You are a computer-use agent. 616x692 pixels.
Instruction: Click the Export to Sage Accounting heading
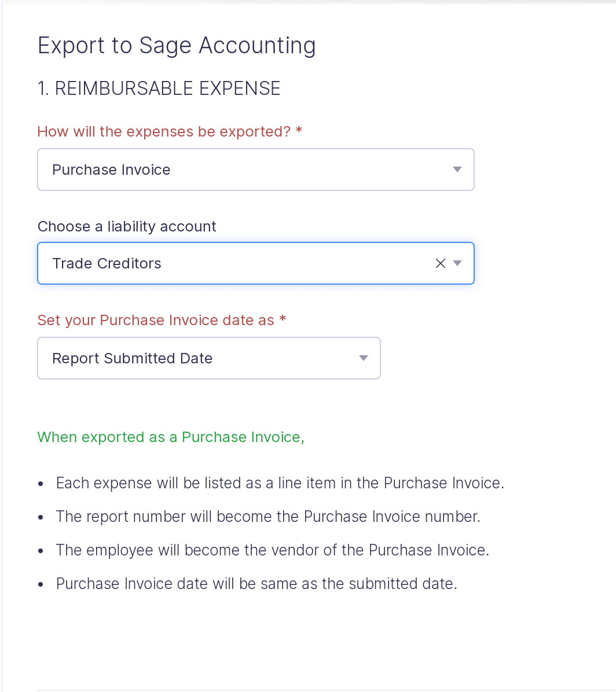pyautogui.click(x=177, y=45)
